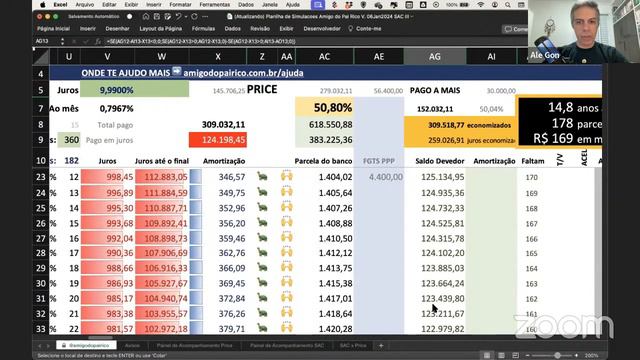Open the Ajuda menu in the menu bar
The height and width of the screenshot is (360, 640).
tap(292, 5)
